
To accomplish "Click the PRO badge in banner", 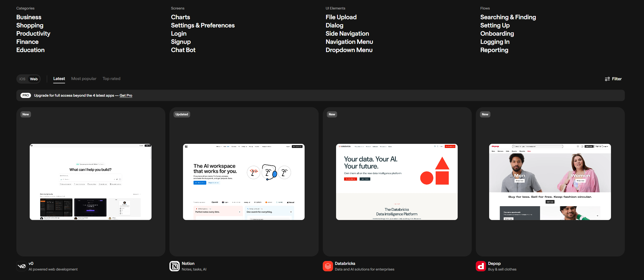I will tap(26, 95).
